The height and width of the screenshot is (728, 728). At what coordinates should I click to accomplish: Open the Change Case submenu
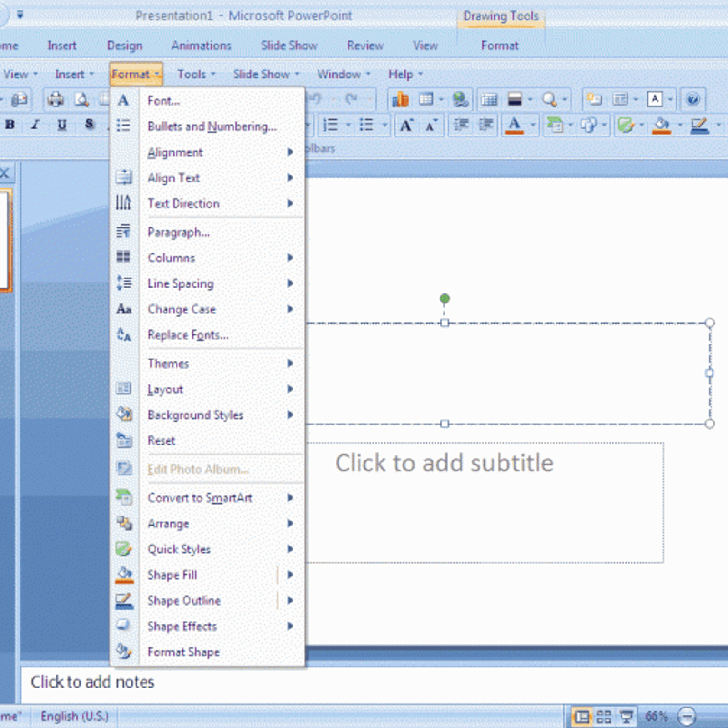tap(181, 309)
